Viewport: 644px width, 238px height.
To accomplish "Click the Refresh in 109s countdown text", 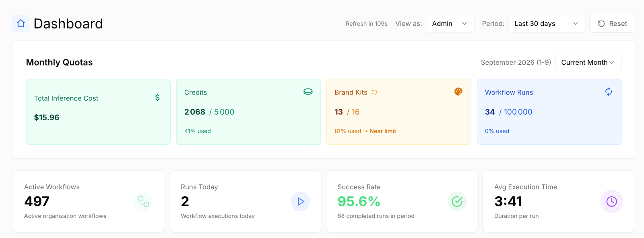I will [x=367, y=24].
